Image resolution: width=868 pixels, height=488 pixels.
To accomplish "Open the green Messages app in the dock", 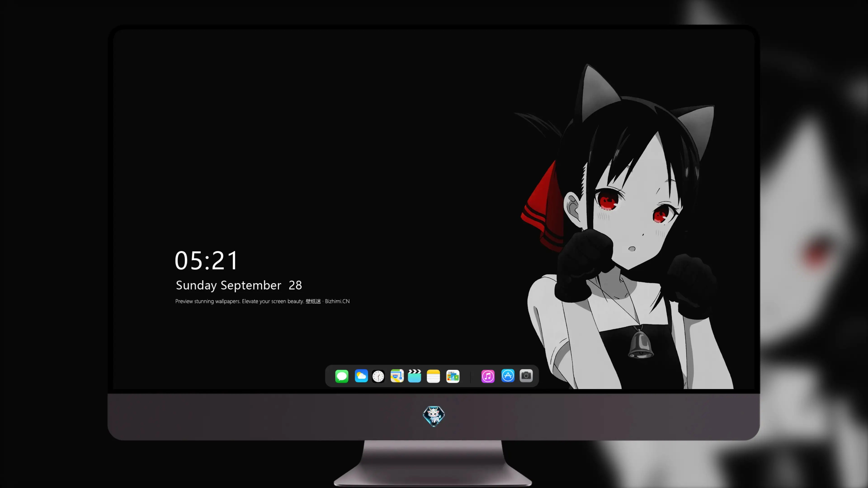I will (x=342, y=376).
